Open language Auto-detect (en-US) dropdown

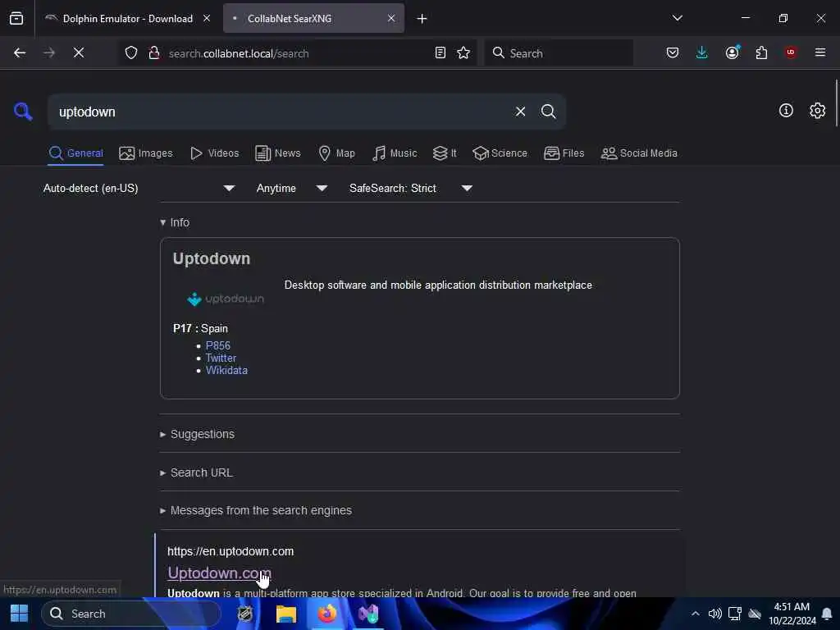(x=139, y=188)
